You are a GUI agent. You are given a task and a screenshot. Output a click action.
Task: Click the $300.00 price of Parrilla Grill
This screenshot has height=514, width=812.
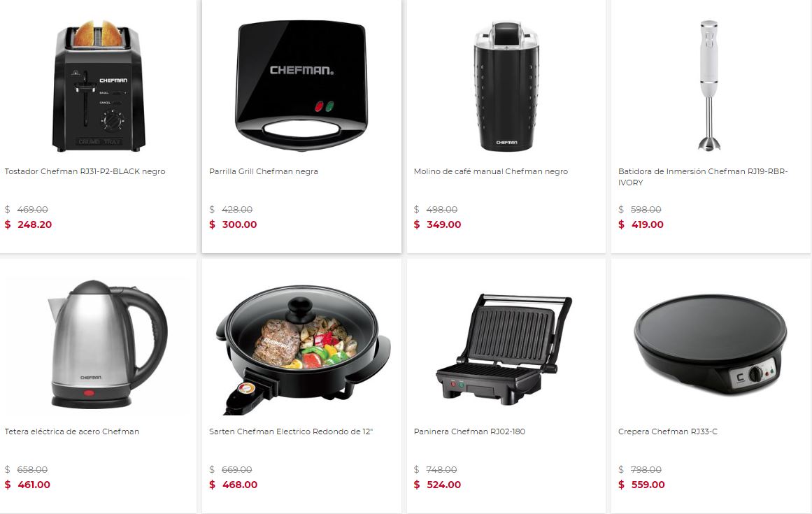[233, 224]
